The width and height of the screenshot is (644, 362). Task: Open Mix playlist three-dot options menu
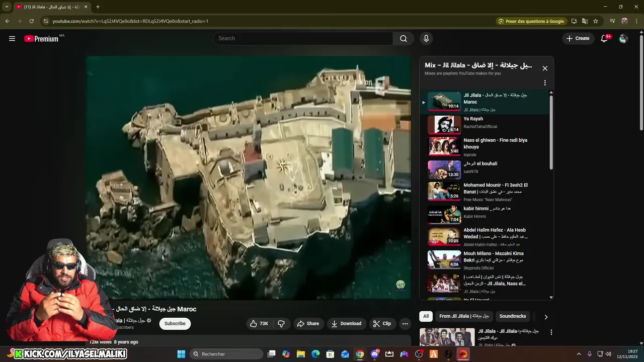tap(545, 83)
